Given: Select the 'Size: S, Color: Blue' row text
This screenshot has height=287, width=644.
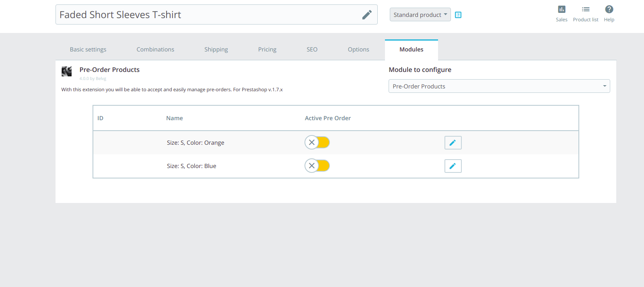Looking at the screenshot, I should coord(191,166).
